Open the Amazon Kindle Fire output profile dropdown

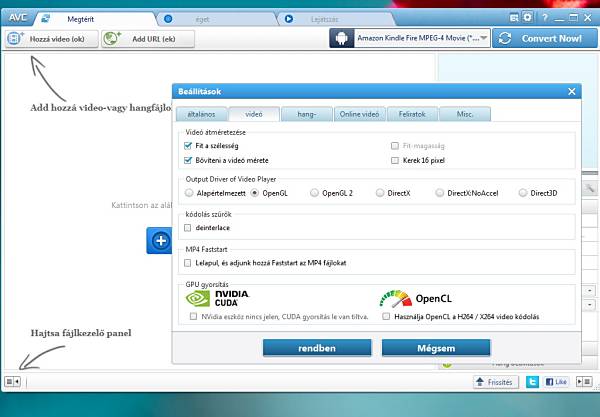pos(422,38)
